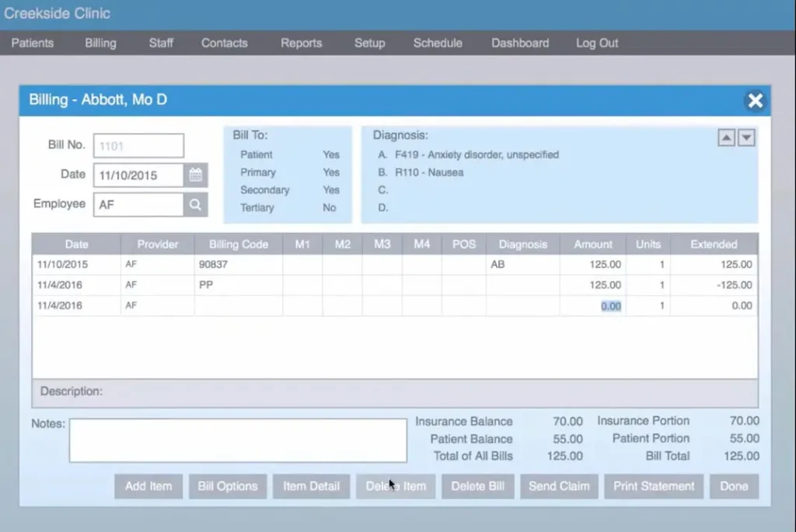
Task: Open the calendar date picker for Date field
Action: coord(197,175)
